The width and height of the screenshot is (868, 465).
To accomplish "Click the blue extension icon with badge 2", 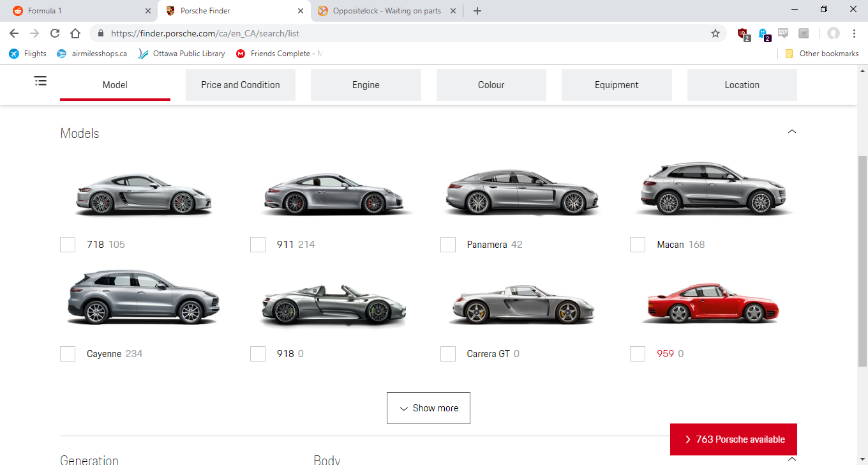I will click(764, 34).
